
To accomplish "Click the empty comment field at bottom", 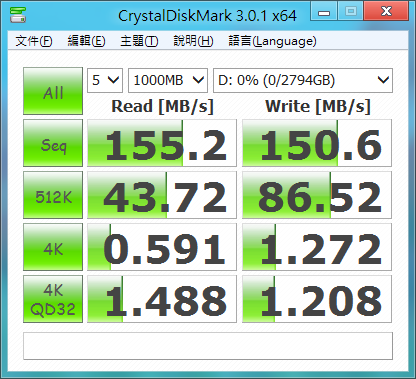I will [208, 346].
